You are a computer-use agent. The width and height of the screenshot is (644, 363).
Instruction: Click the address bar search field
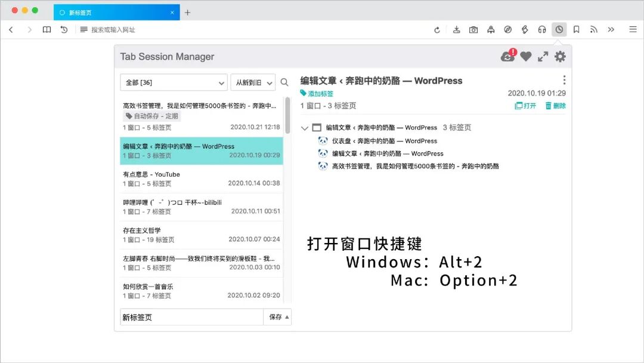click(x=255, y=30)
